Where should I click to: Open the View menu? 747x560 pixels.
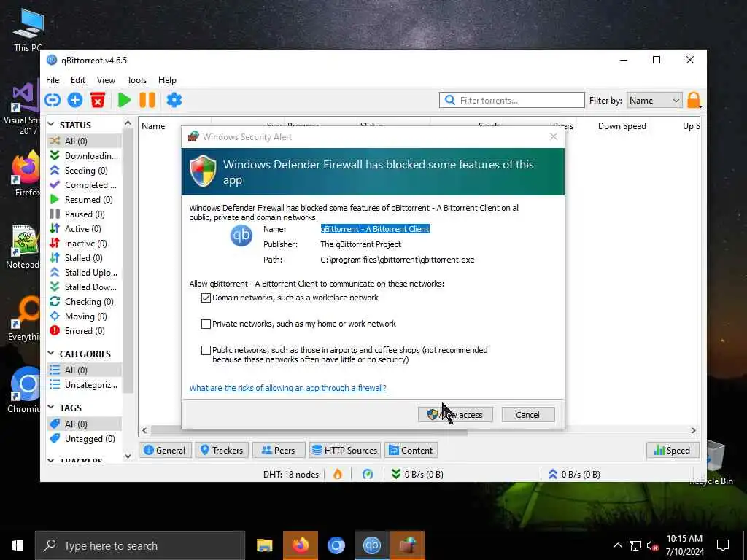click(x=106, y=80)
